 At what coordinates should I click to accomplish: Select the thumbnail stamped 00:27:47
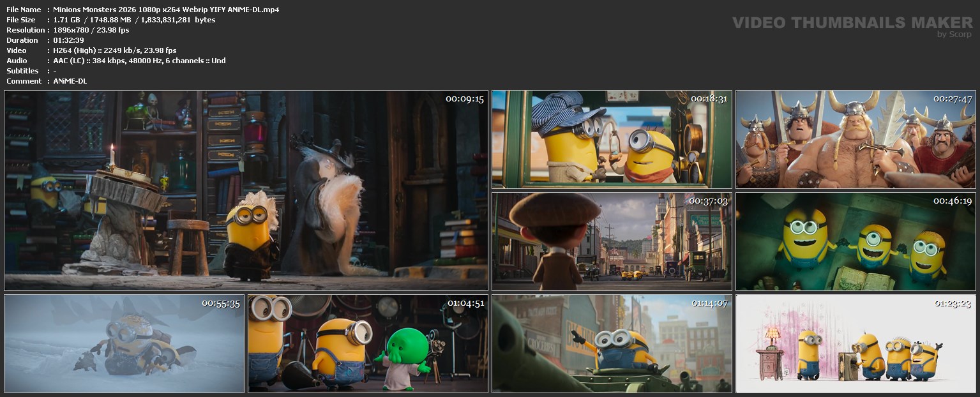tap(856, 139)
